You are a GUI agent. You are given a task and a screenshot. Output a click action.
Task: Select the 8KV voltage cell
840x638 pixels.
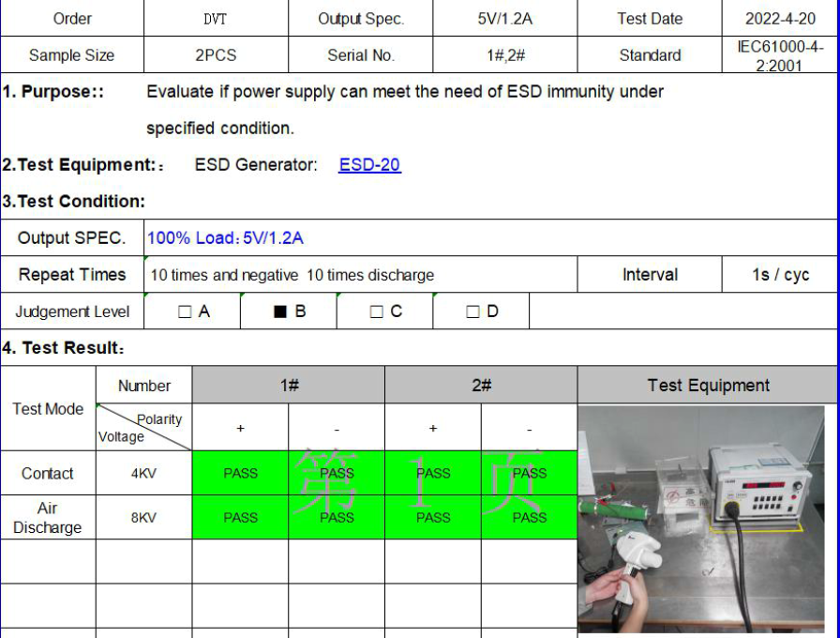tap(144, 517)
